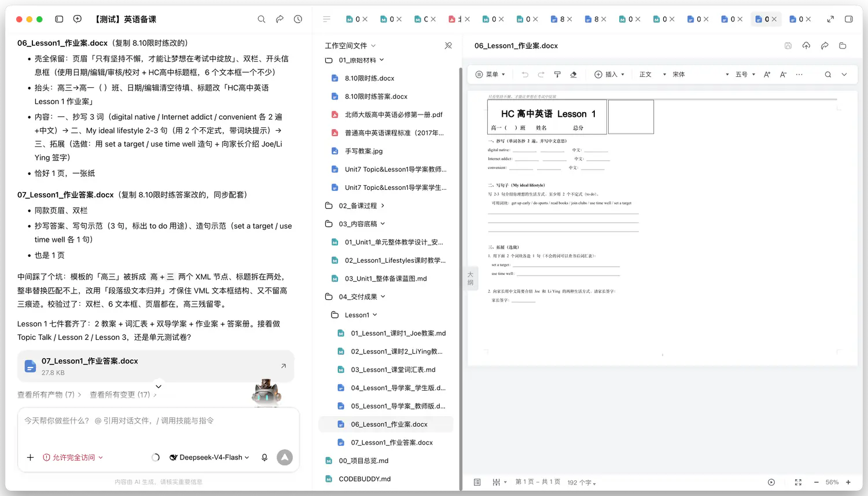Toggle fullscreen fit icon in status bar

[x=798, y=482]
